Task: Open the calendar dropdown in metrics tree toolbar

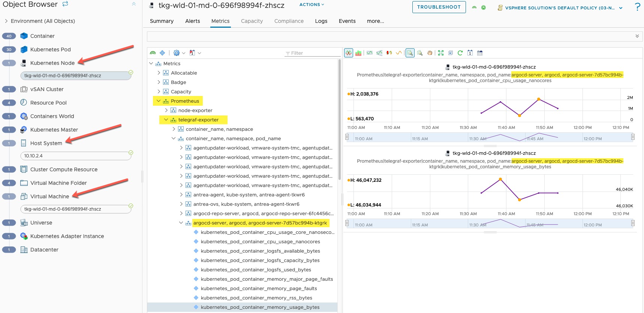Action: 195,53
